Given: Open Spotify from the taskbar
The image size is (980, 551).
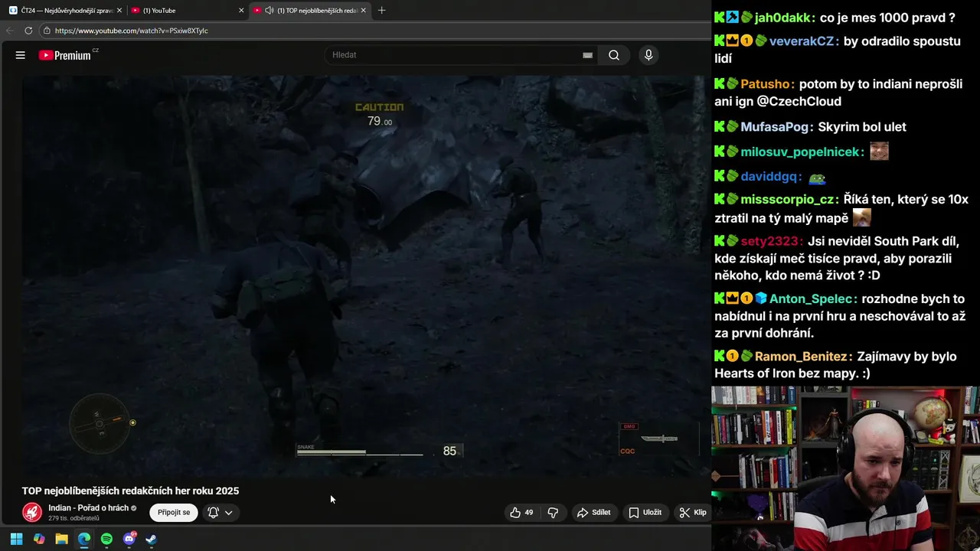Looking at the screenshot, I should pos(106,539).
